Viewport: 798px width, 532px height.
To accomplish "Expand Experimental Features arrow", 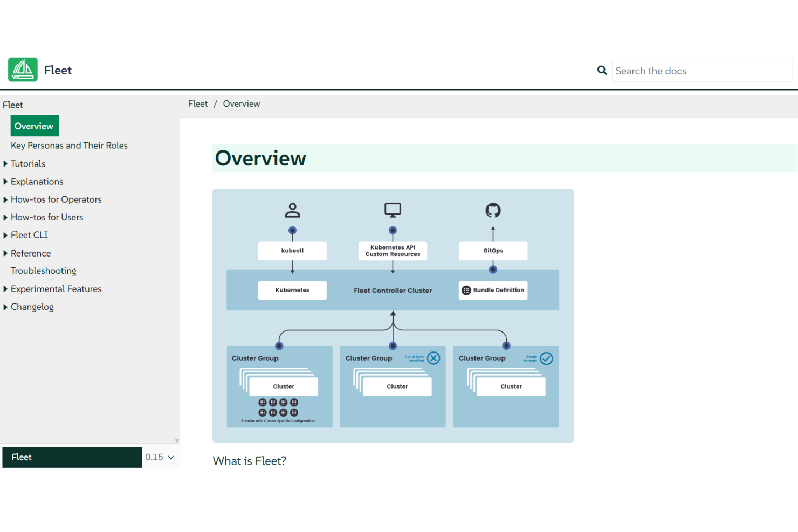I will (5, 289).
